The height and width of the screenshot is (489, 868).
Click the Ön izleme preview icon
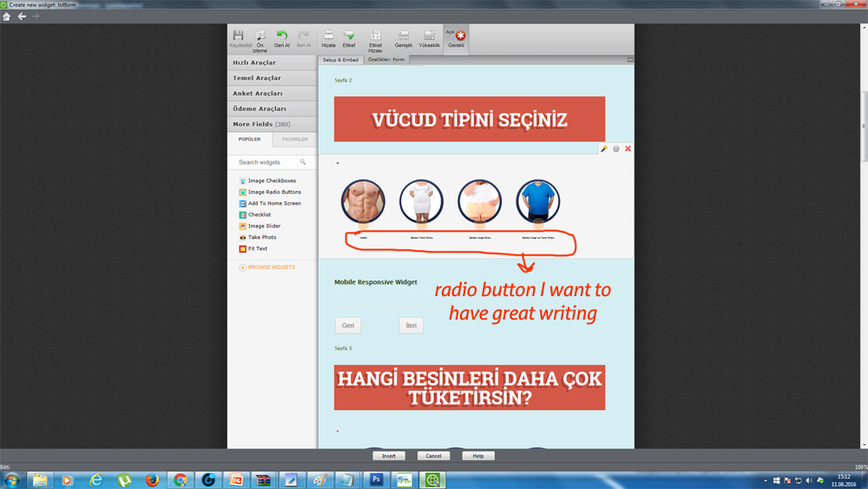260,39
